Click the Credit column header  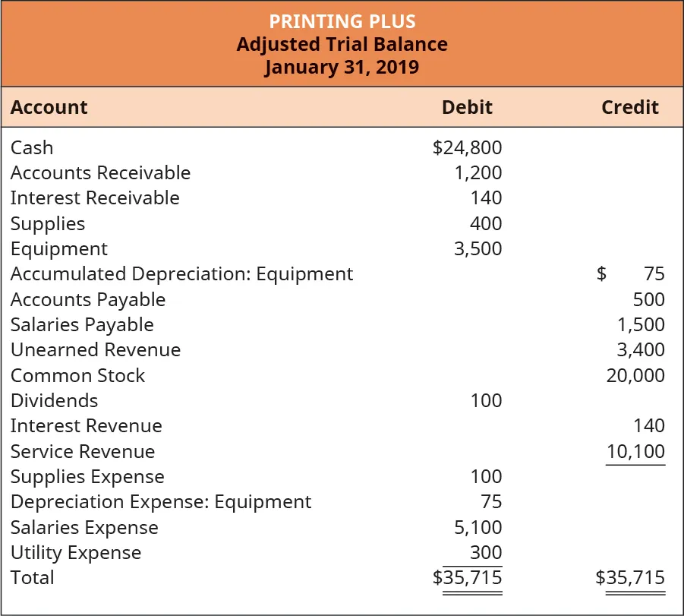(x=629, y=108)
